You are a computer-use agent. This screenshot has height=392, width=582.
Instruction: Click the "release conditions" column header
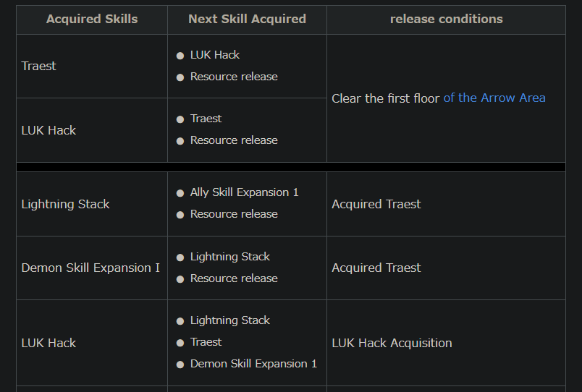point(446,20)
